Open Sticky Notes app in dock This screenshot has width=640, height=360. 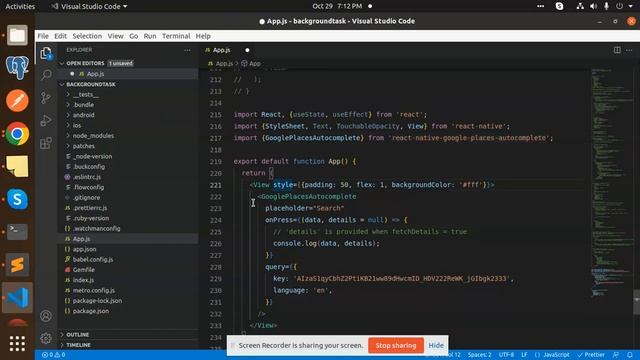(x=17, y=166)
